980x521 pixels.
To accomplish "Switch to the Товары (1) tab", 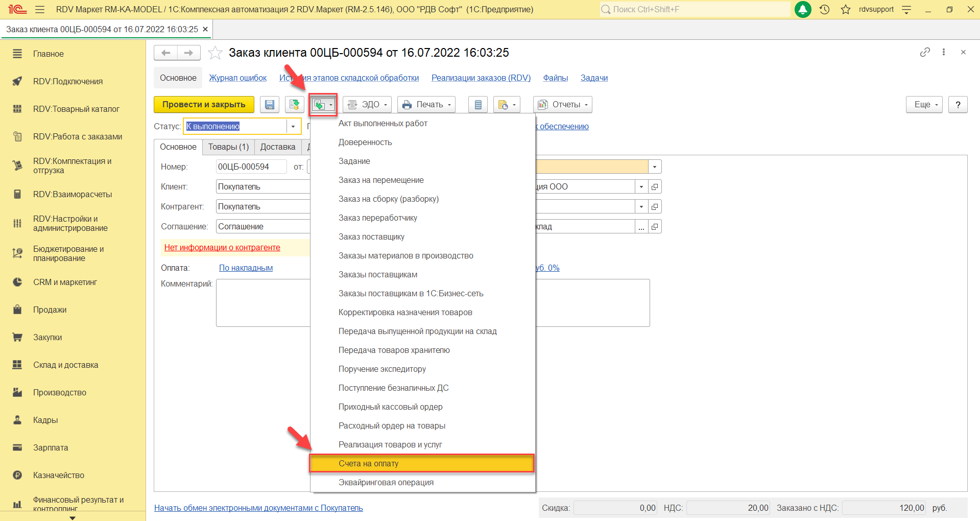I will [x=228, y=147].
